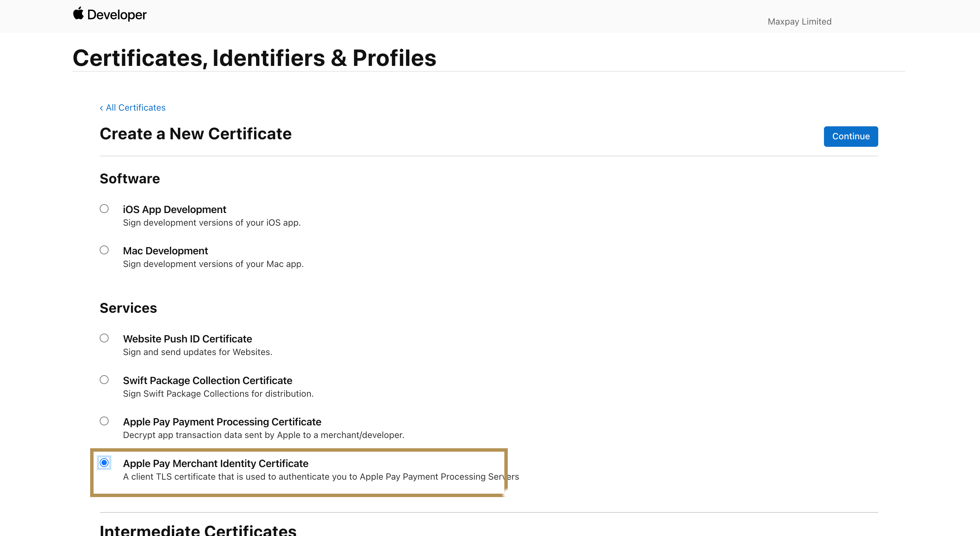Select the Website Push ID Certificate radio button
The height and width of the screenshot is (536, 980).
104,338
